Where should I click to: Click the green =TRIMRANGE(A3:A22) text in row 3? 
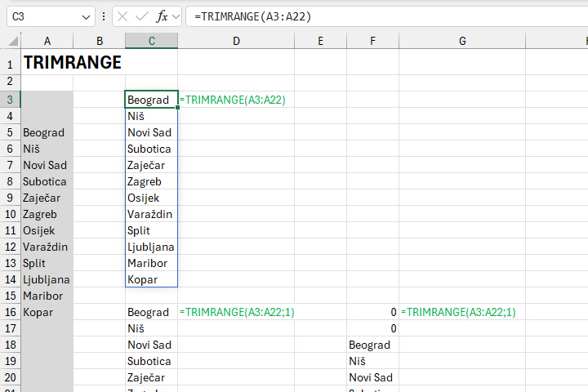click(232, 100)
